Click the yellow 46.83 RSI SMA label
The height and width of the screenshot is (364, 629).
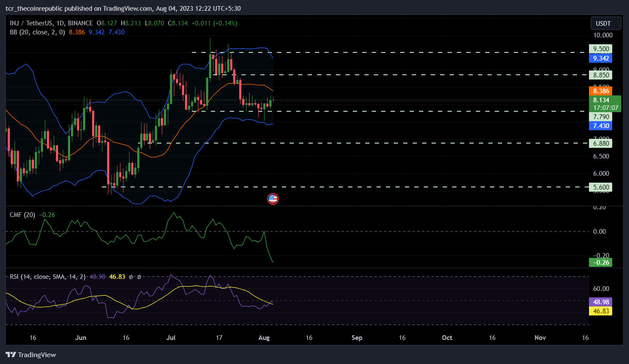pyautogui.click(x=601, y=311)
